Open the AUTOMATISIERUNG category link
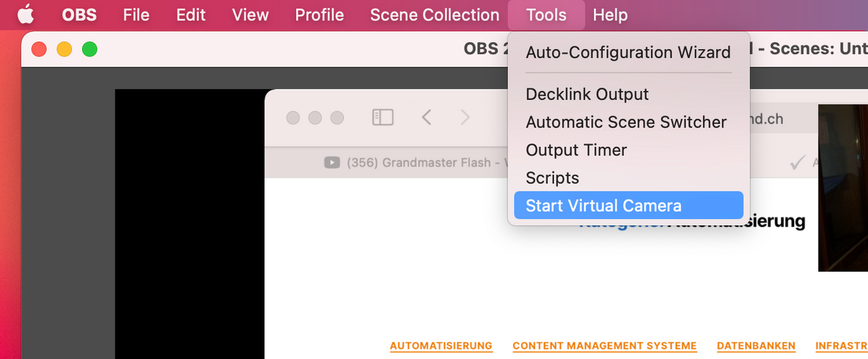Viewport: 868px width, 359px height. (x=441, y=346)
